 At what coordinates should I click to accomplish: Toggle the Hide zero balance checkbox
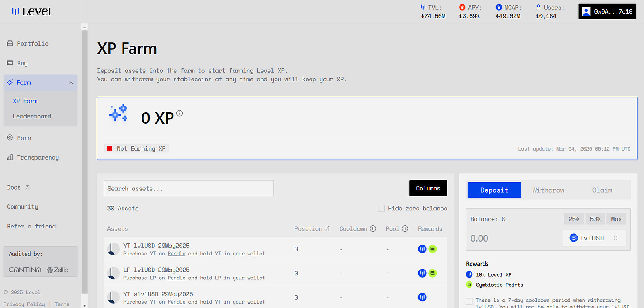(x=381, y=208)
